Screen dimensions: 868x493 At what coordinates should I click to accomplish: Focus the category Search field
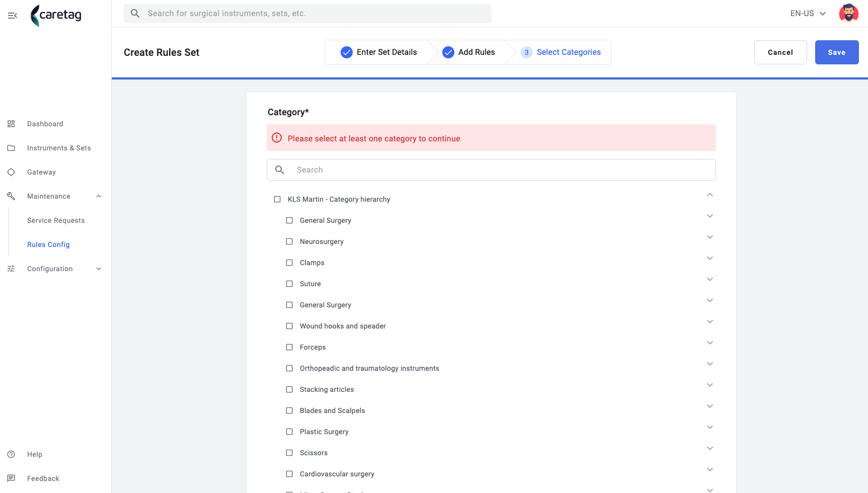click(491, 170)
